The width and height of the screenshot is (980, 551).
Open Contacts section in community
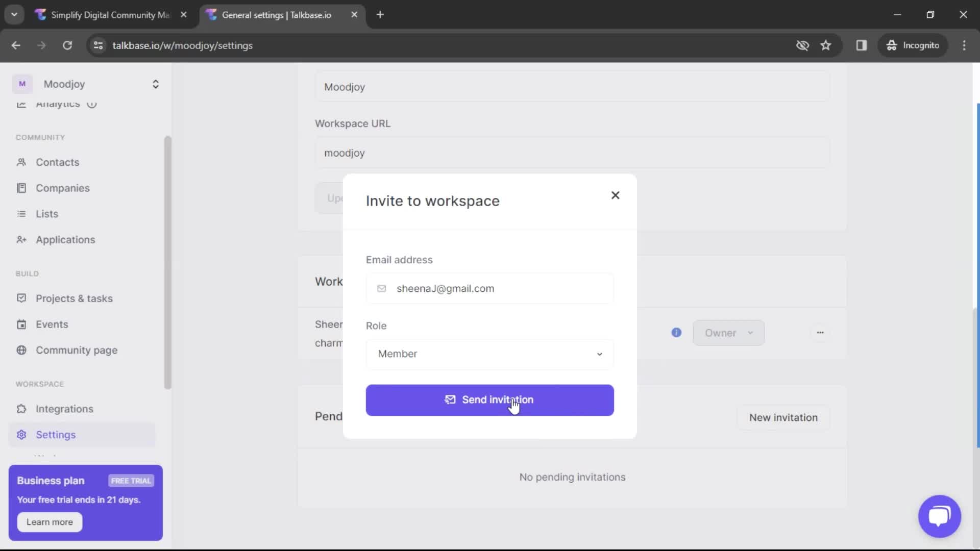point(57,161)
